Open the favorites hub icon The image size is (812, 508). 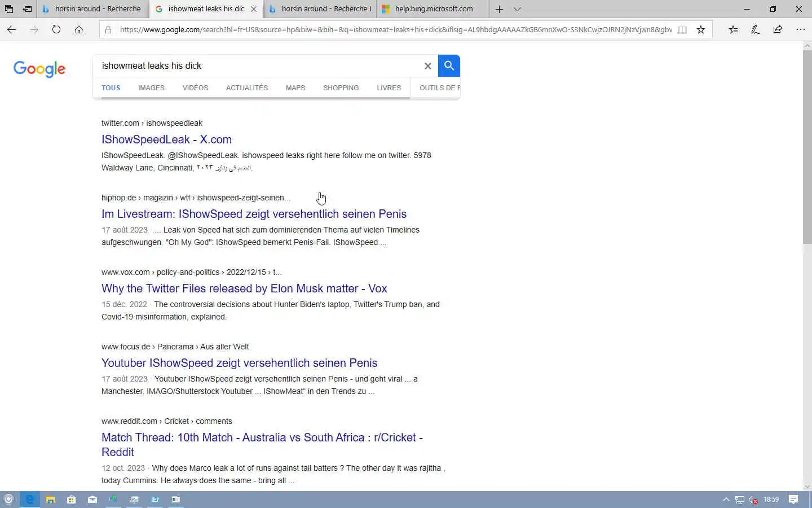733,29
